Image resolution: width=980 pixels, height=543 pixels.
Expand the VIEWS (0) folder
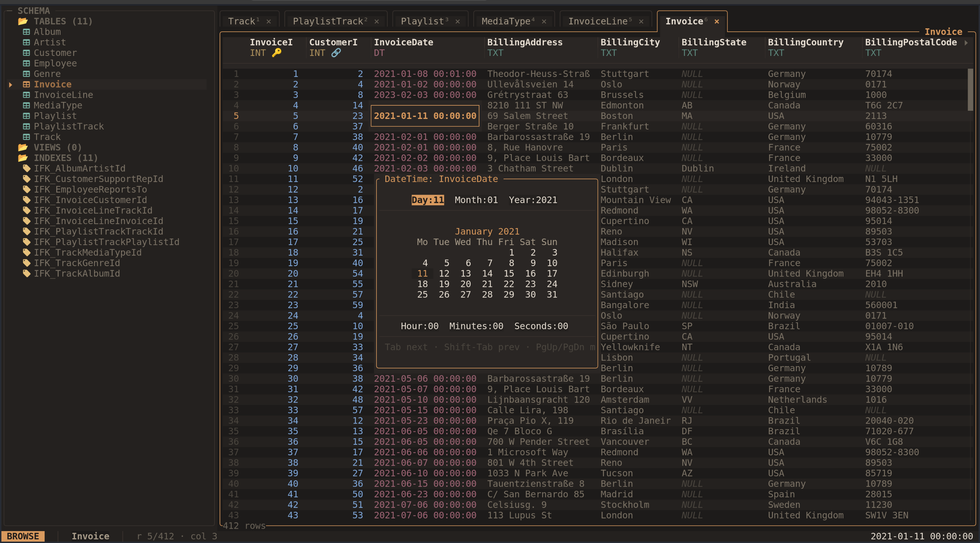click(x=23, y=147)
